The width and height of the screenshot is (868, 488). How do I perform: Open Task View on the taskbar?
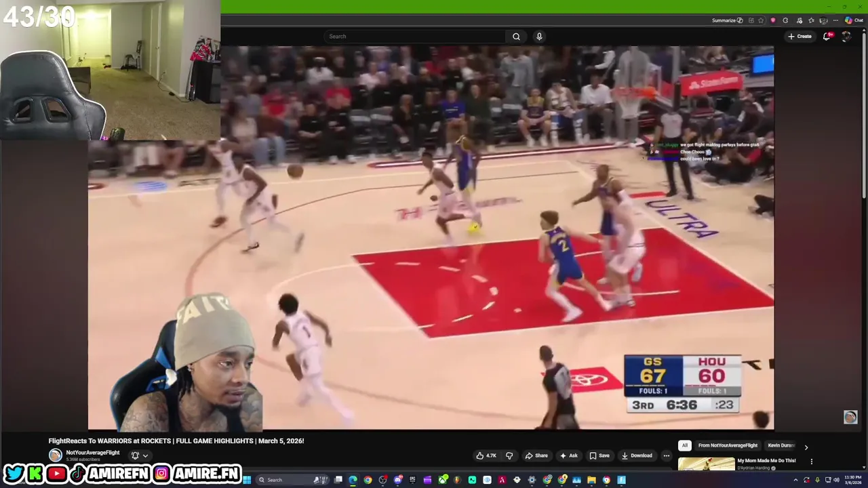[338, 480]
